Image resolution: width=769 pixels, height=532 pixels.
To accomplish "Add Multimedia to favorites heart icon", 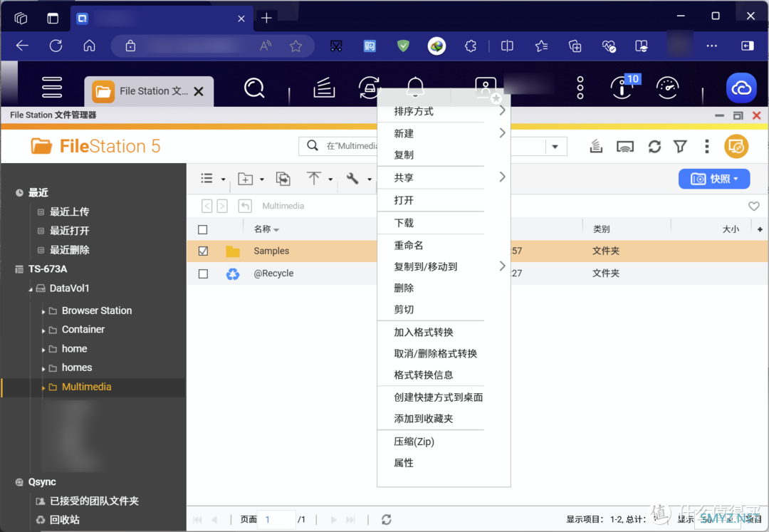I will click(754, 206).
